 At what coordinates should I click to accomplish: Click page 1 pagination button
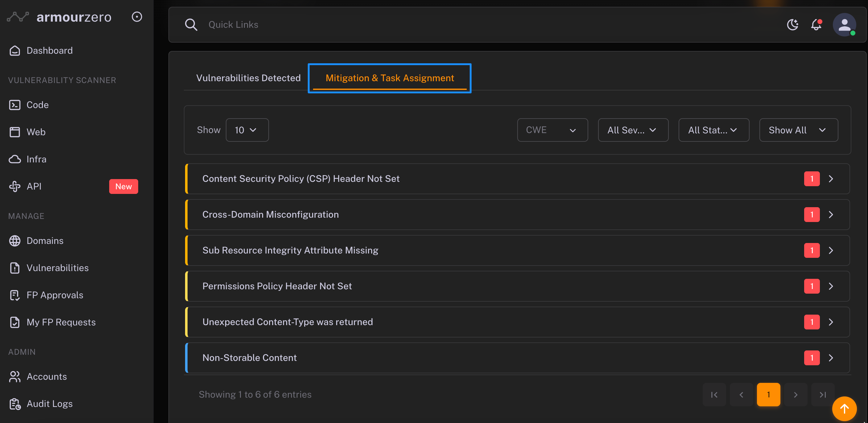point(768,394)
